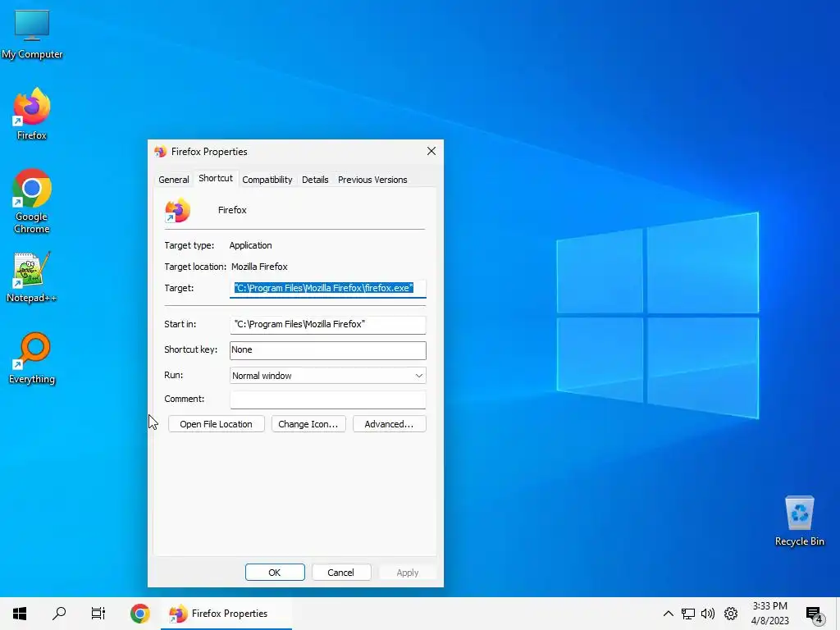Show hidden system tray icons
840x630 pixels.
tap(668, 614)
